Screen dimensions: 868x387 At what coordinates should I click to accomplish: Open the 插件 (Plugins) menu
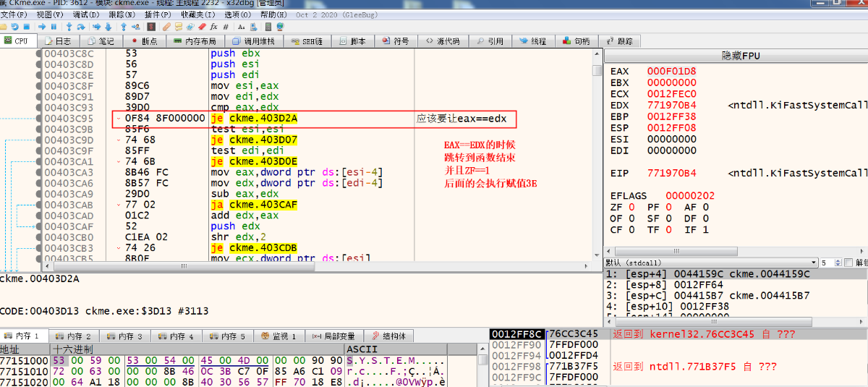click(158, 14)
